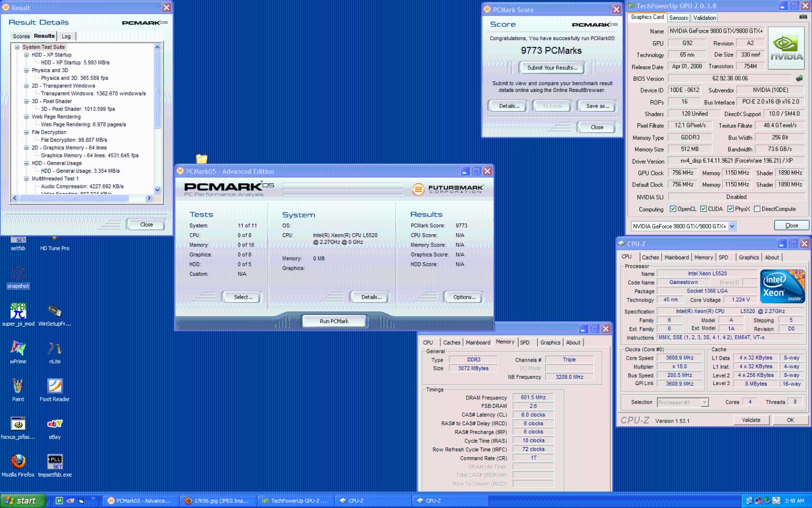Launch Foxit Reader from the desktop
Screen dimensions: 812x508
tap(54, 390)
